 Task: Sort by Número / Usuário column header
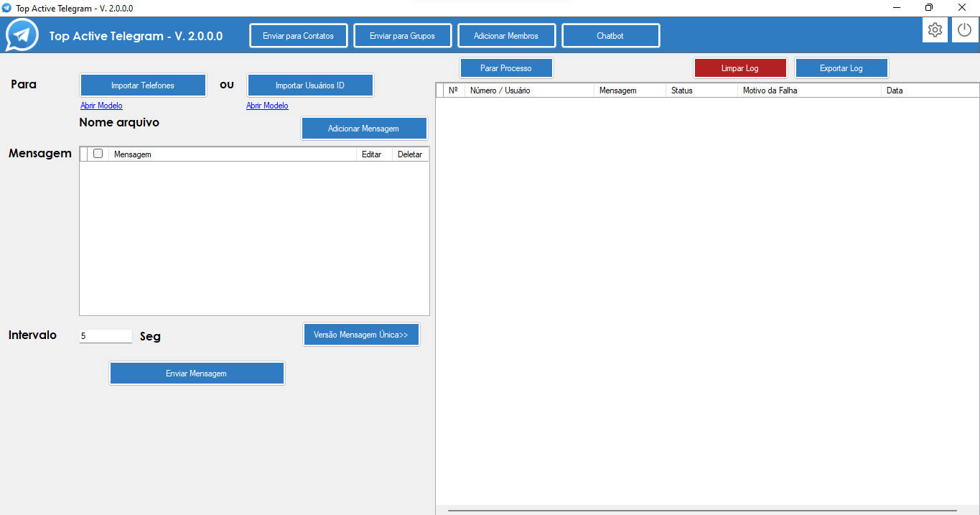tap(529, 91)
